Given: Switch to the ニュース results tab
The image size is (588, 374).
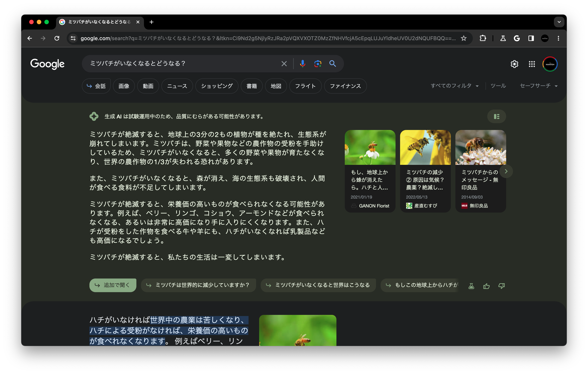Looking at the screenshot, I should (177, 86).
